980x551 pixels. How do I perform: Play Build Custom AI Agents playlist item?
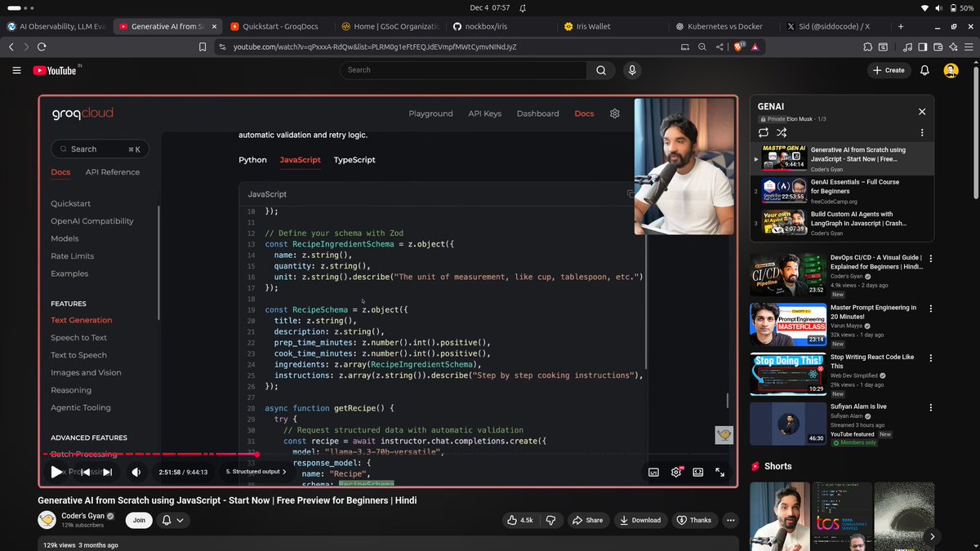click(842, 223)
